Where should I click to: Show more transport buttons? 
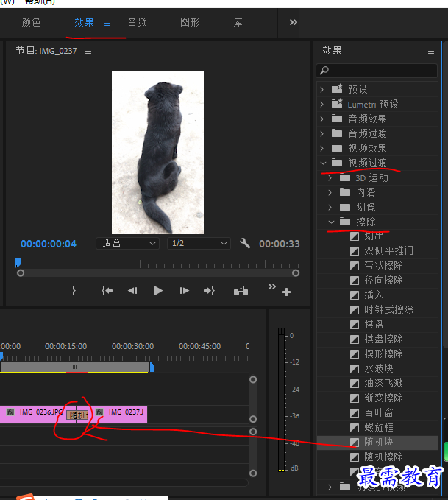point(271,286)
